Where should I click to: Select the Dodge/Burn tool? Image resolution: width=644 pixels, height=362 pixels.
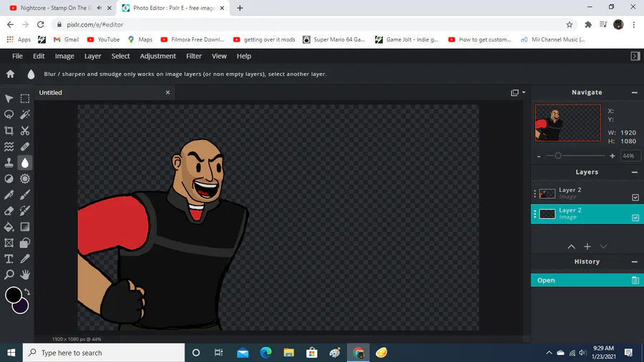click(9, 179)
